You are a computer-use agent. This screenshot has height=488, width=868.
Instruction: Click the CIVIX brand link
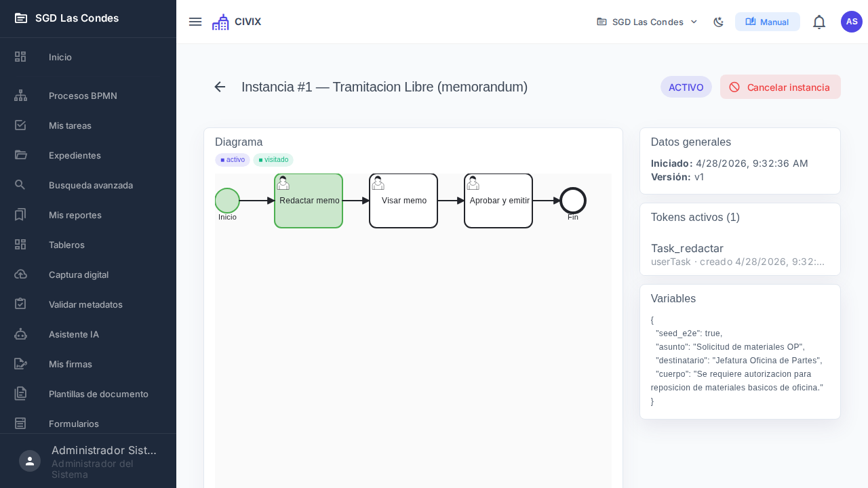pyautogui.click(x=237, y=22)
